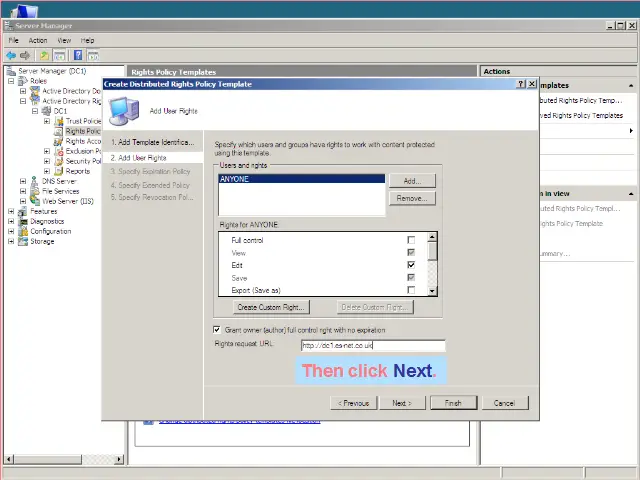Click the Server Manager (DC1) root icon
This screenshot has width=640, height=480.
point(11,71)
